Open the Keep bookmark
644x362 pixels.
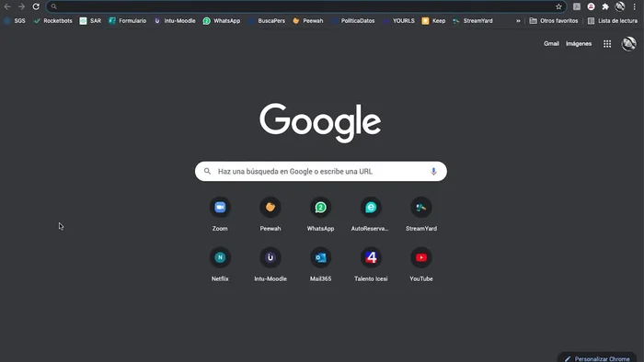click(433, 21)
